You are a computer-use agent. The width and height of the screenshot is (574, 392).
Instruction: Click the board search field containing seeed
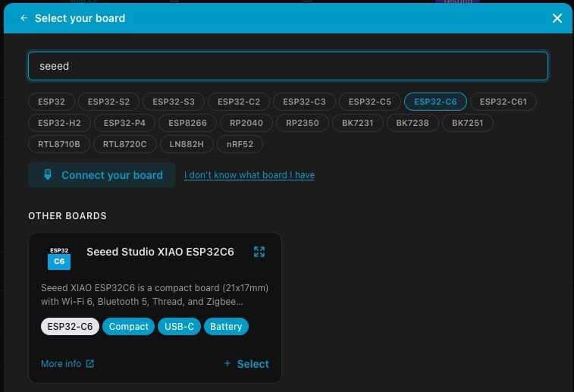[288, 66]
